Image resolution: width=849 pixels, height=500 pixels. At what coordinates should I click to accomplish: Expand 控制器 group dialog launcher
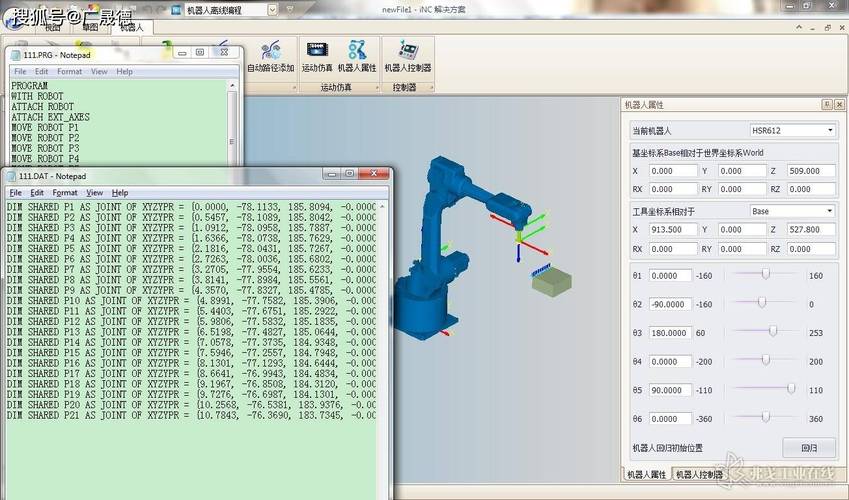432,87
